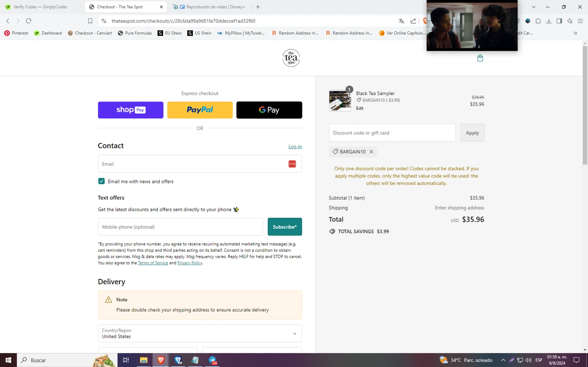Image resolution: width=588 pixels, height=367 pixels.
Task: Open the Dashboard bookmark
Action: [48, 33]
